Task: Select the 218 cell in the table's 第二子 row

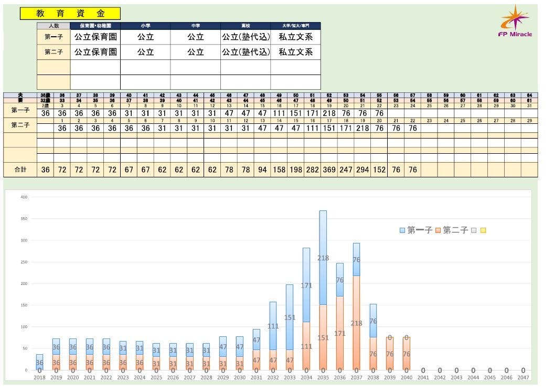Action: [363, 129]
